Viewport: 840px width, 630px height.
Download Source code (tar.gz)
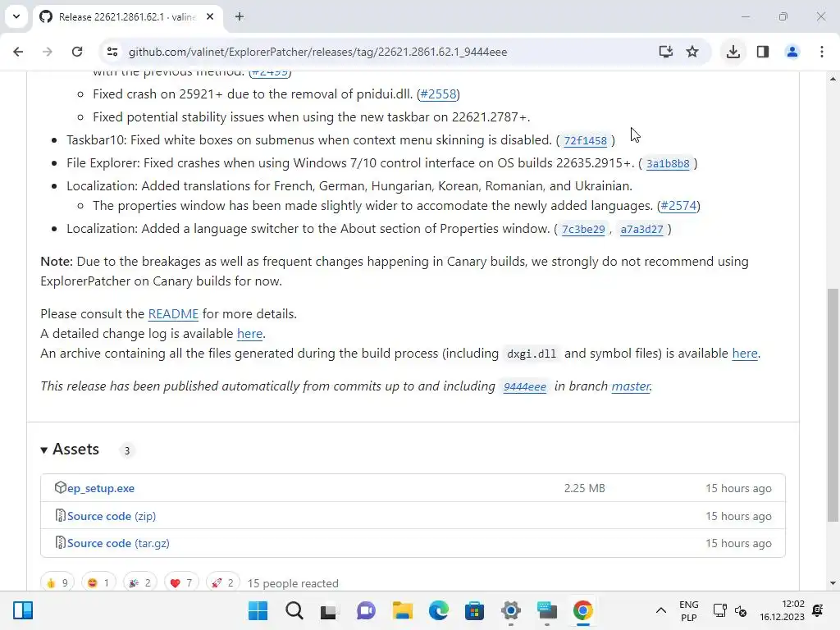coord(118,543)
